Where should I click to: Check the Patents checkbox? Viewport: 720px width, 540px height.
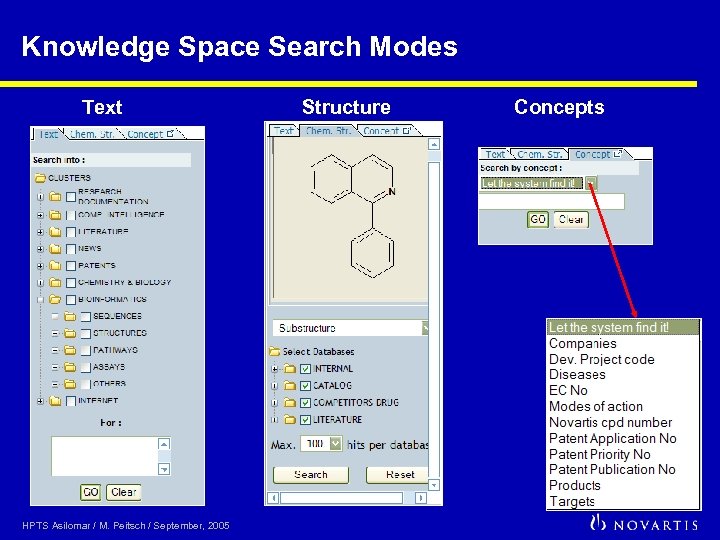click(71, 265)
